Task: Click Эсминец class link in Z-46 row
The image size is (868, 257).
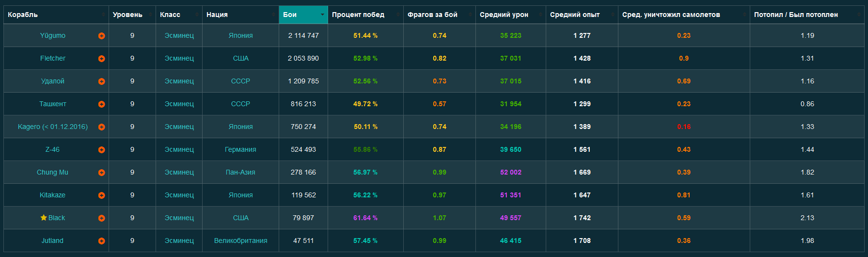Action: point(179,149)
